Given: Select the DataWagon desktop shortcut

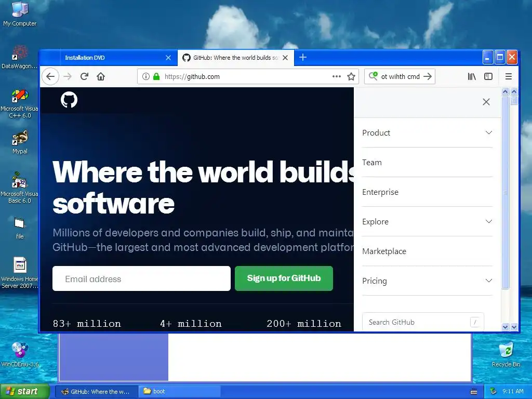Looking at the screenshot, I should [20, 57].
